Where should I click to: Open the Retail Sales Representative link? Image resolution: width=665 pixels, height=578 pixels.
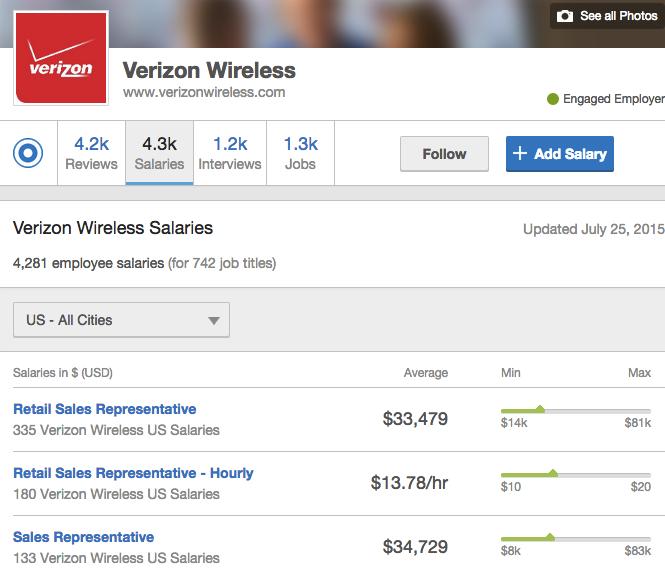click(x=105, y=409)
